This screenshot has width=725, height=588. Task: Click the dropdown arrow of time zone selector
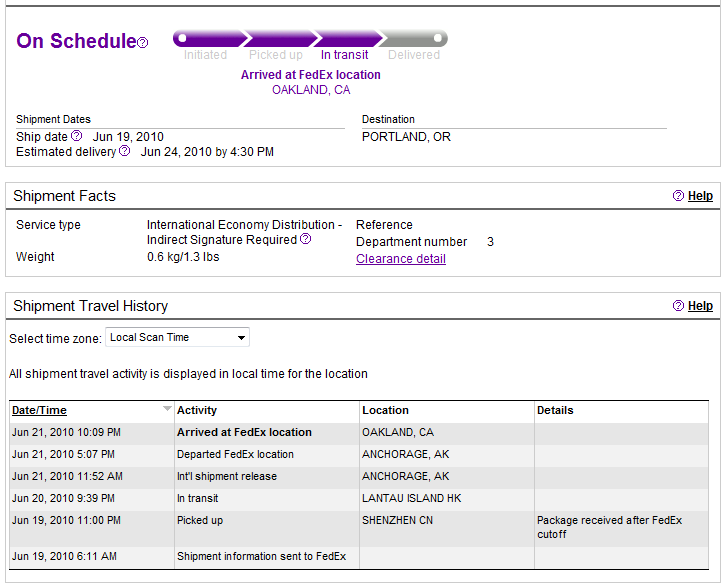click(x=241, y=337)
